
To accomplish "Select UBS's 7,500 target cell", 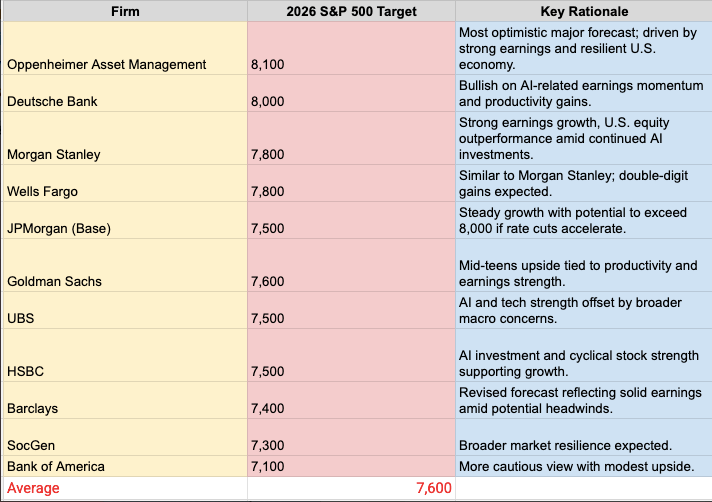I will point(351,310).
